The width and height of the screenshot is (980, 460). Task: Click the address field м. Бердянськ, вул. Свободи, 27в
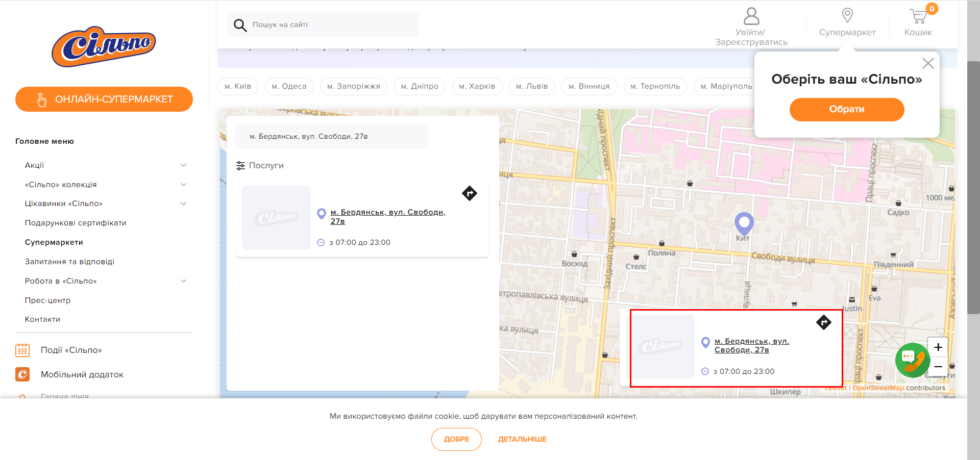coord(332,137)
